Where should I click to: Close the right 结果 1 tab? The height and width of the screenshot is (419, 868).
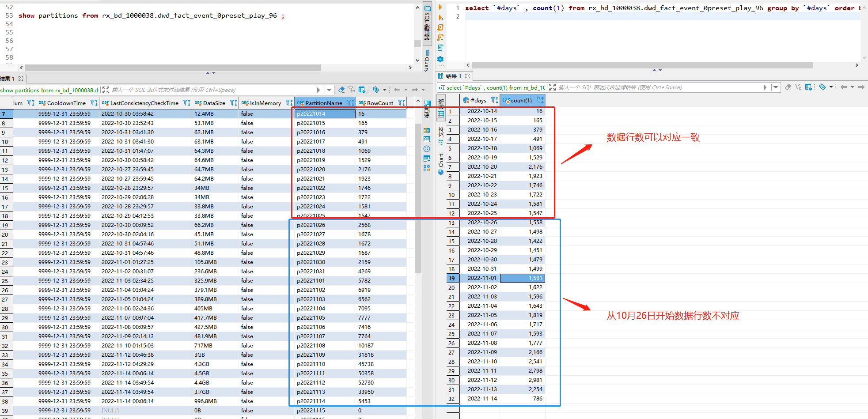coord(467,76)
